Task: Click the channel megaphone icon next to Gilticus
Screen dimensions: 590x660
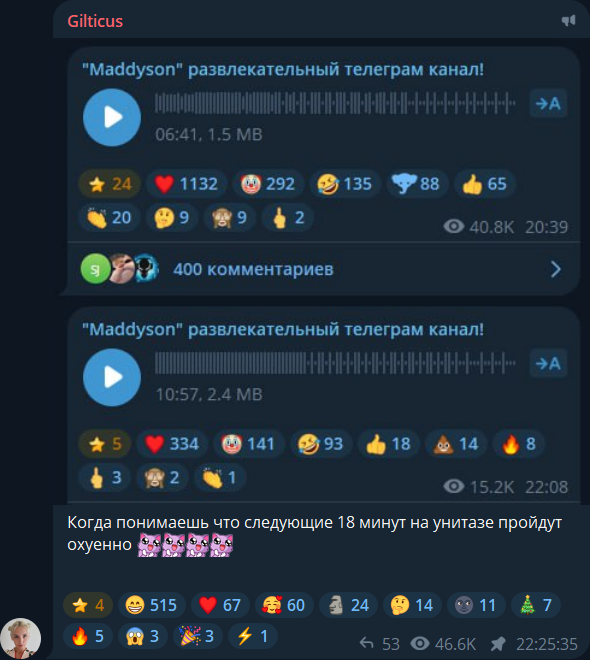Action: tap(569, 20)
